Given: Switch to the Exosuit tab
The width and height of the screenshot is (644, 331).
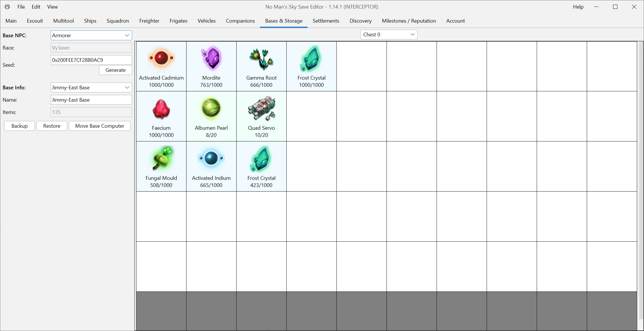Looking at the screenshot, I should click(x=35, y=21).
